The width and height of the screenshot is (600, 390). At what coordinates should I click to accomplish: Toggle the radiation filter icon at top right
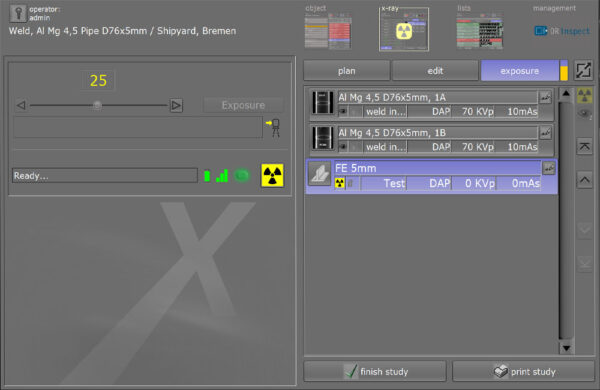[584, 95]
